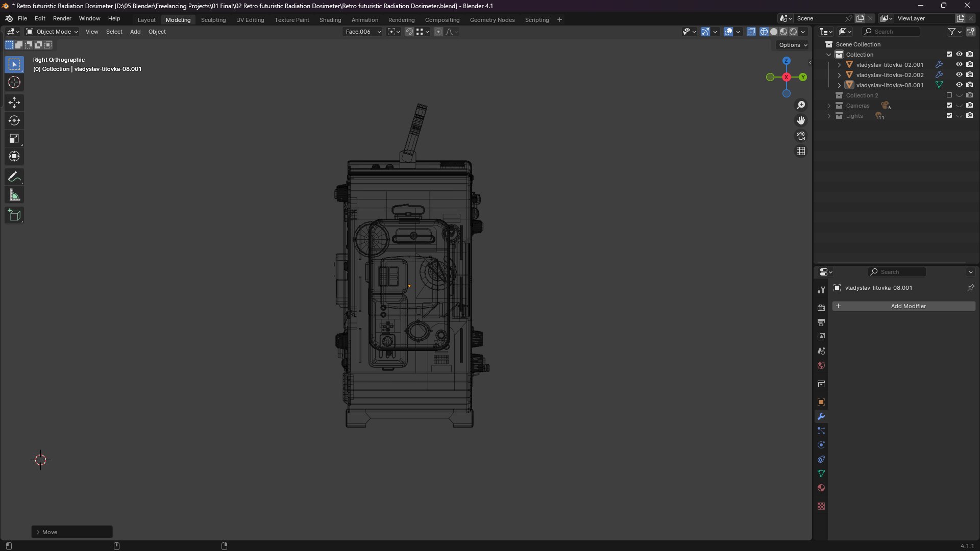Hide vladyslav-litovka-02.001 in viewport

click(x=959, y=65)
